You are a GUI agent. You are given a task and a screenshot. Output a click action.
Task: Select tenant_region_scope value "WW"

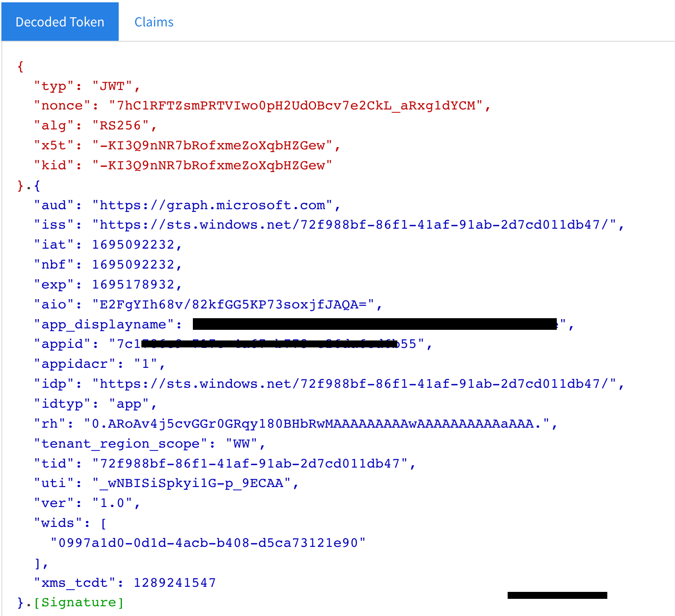point(242,444)
